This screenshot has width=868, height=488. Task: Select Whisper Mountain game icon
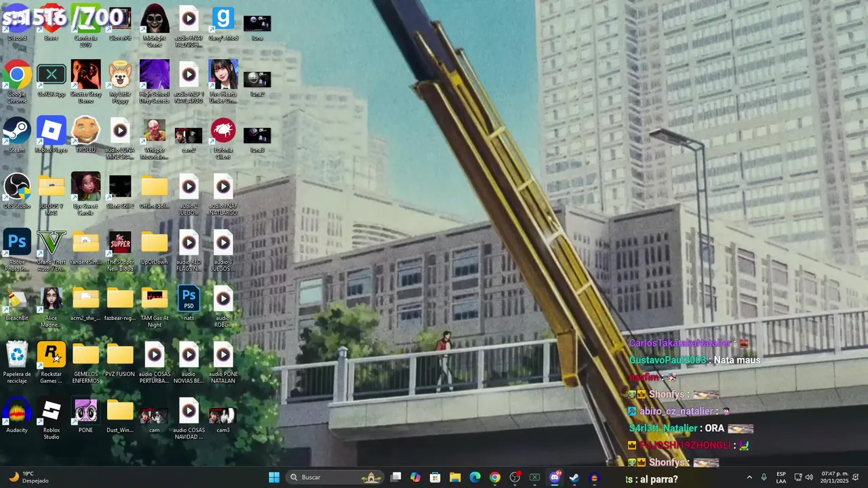pyautogui.click(x=155, y=138)
